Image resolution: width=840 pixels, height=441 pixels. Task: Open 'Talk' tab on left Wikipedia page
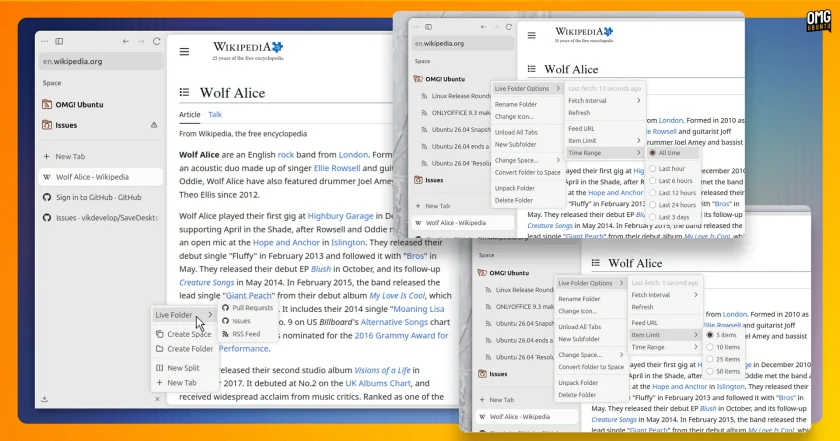coord(215,114)
